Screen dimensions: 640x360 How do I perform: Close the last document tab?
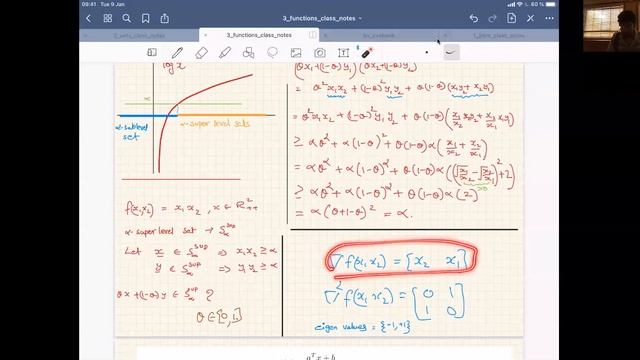tap(445, 36)
